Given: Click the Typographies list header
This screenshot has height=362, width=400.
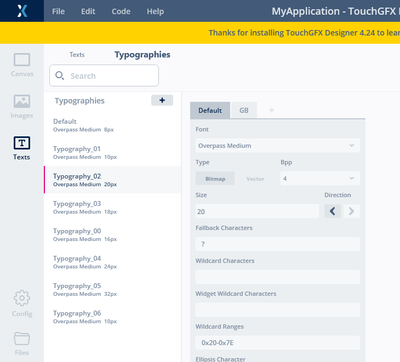Looking at the screenshot, I should point(80,101).
